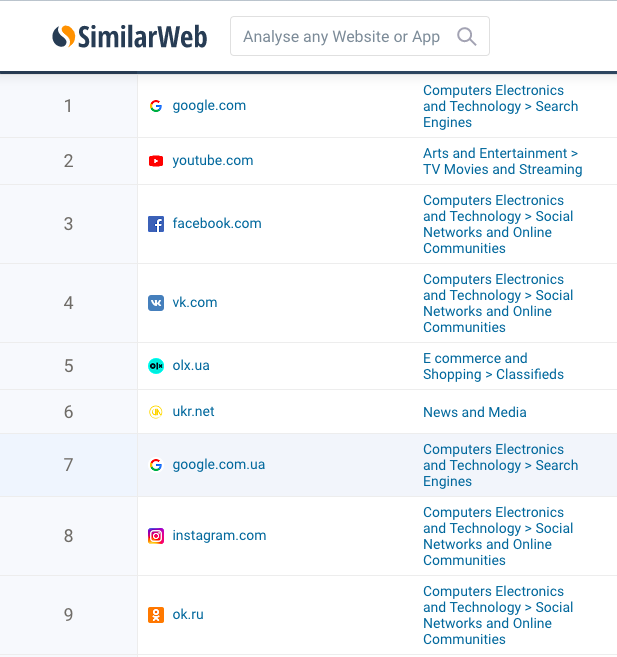617x657 pixels.
Task: Click the search magnifier icon
Action: click(x=467, y=37)
